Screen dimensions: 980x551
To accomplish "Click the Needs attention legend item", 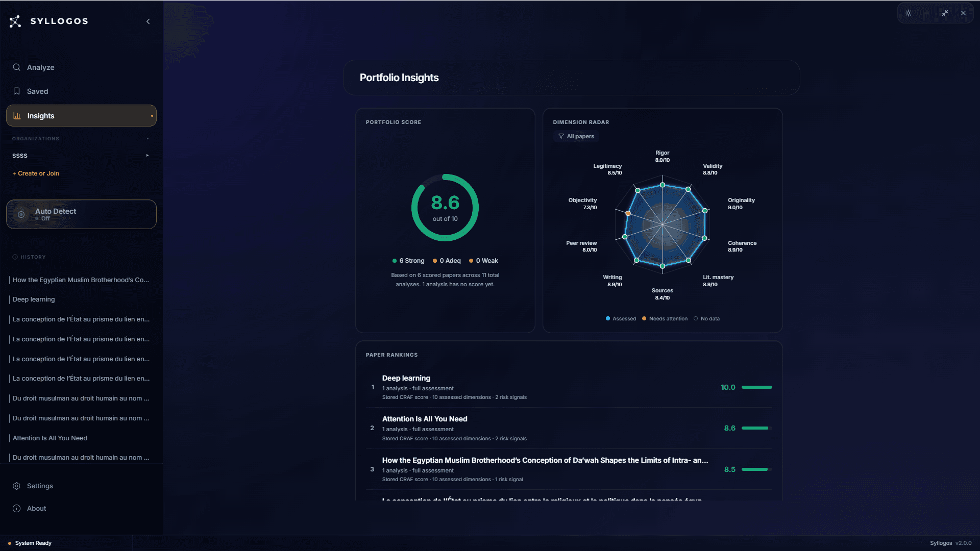I will pos(665,319).
